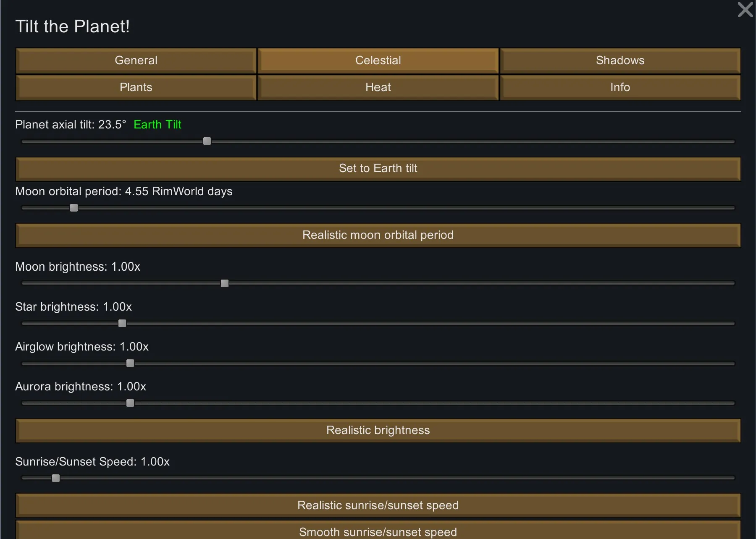Apply Realistic sunrise/sunset speed
The height and width of the screenshot is (539, 756).
tap(378, 505)
